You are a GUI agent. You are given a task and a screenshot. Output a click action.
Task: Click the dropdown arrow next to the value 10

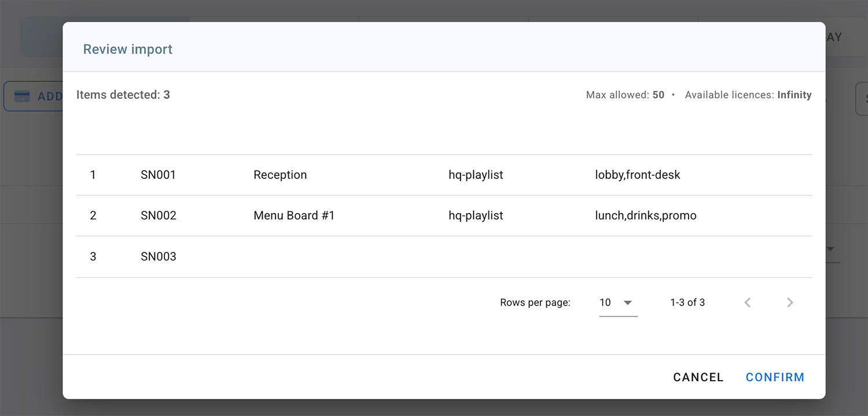click(629, 302)
